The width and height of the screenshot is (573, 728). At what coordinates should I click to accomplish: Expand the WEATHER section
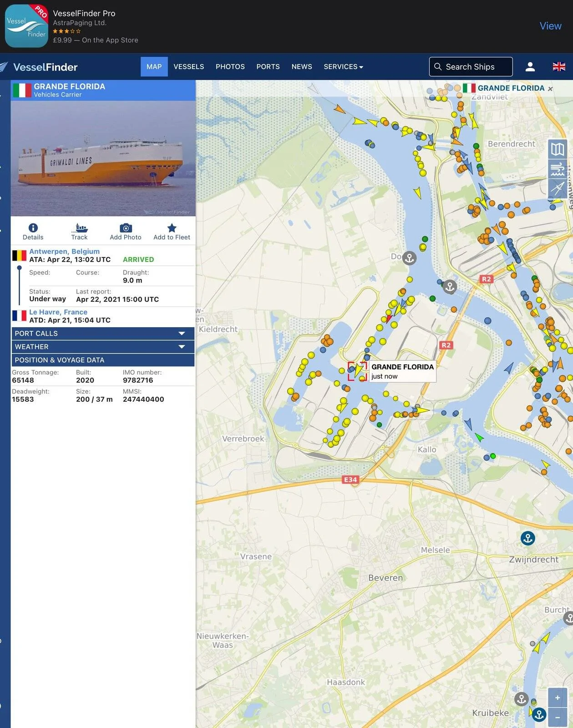[103, 347]
